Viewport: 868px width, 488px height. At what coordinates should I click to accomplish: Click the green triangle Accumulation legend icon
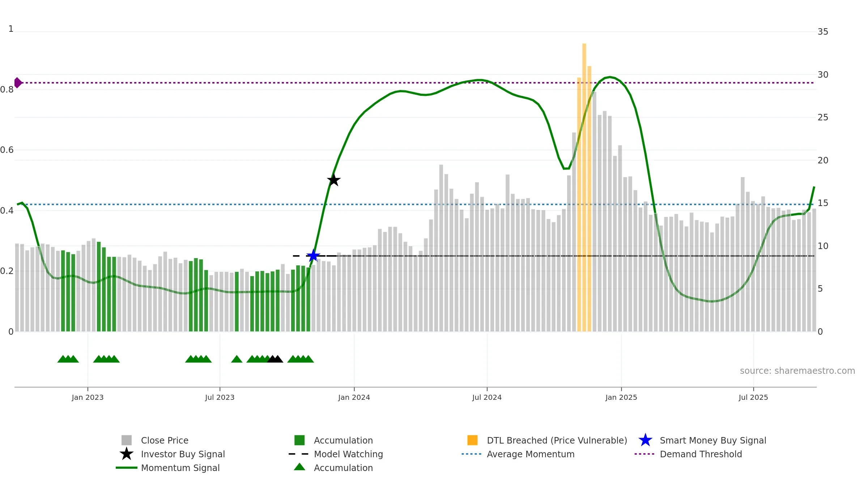pos(299,467)
